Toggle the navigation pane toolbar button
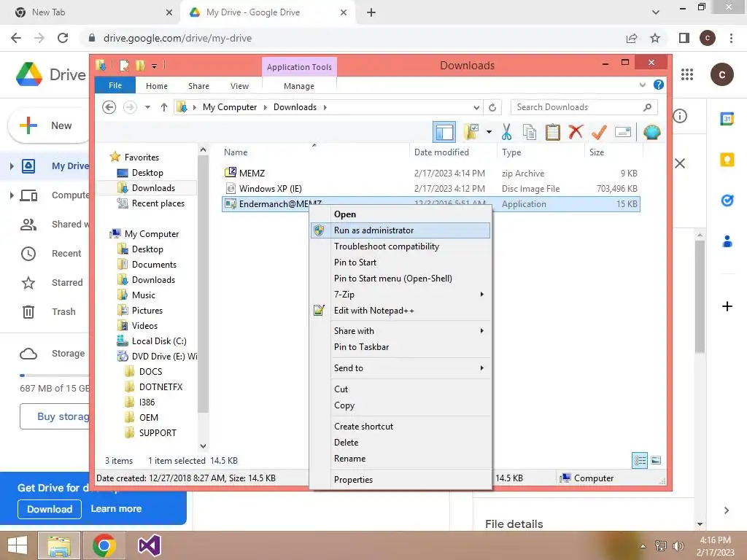 click(444, 132)
